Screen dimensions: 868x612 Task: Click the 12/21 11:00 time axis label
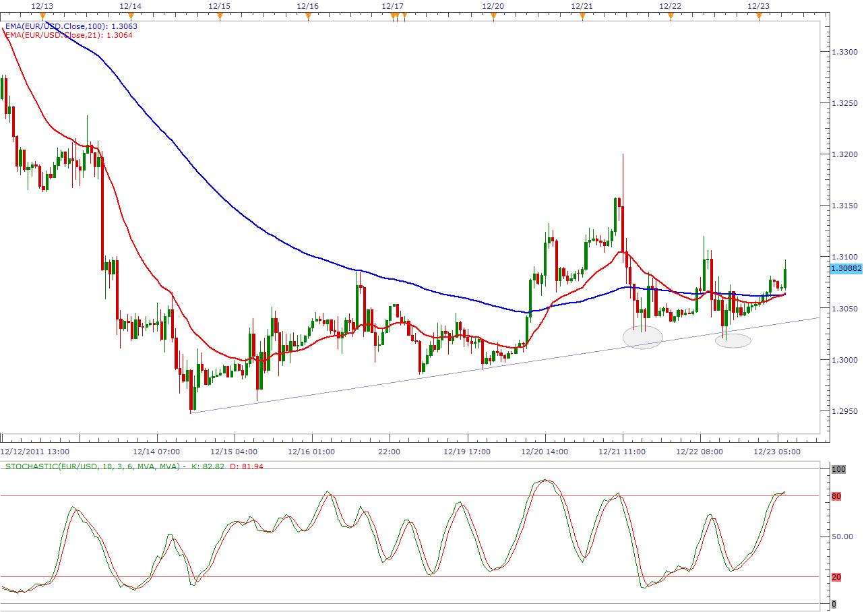623,452
